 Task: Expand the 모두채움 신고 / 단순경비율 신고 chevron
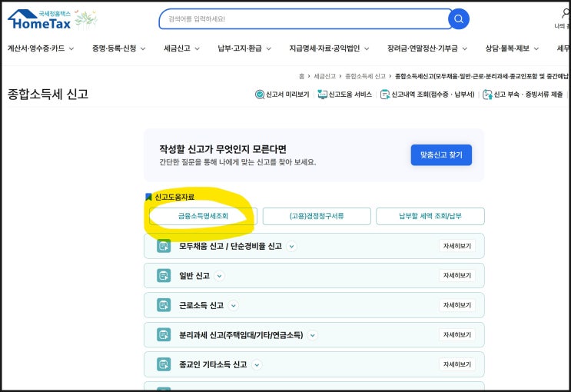click(x=291, y=246)
